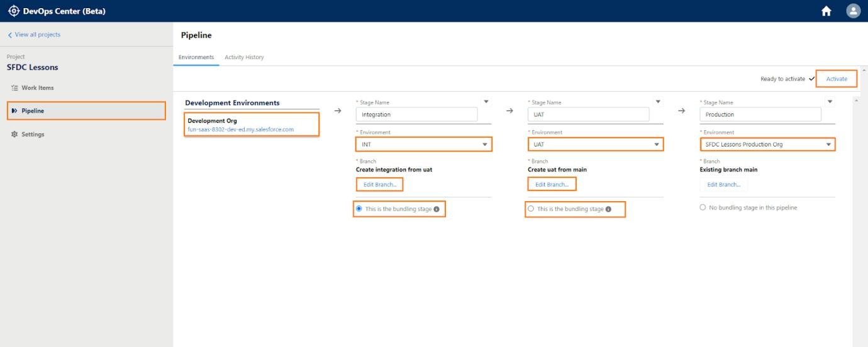Open Production stage options menu arrow
Image resolution: width=868 pixels, height=347 pixels.
click(x=830, y=102)
